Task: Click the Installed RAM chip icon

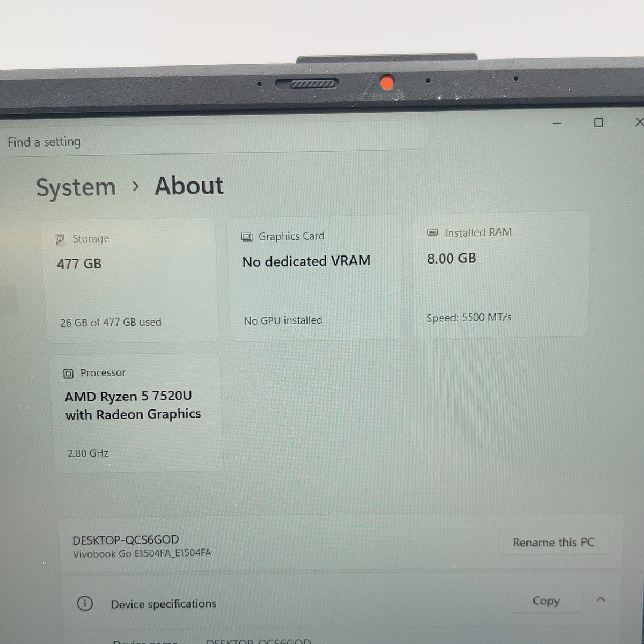Action: (x=433, y=233)
